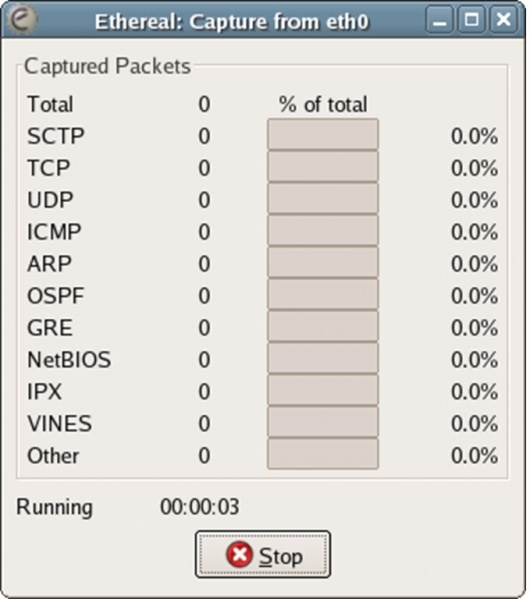Click the GRE progress bar
Screen dimensions: 530x599
pos(323,326)
